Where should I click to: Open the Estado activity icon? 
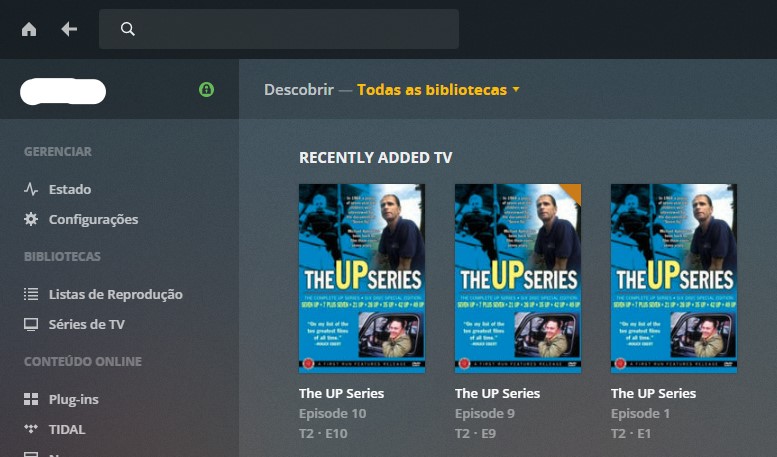[31, 189]
